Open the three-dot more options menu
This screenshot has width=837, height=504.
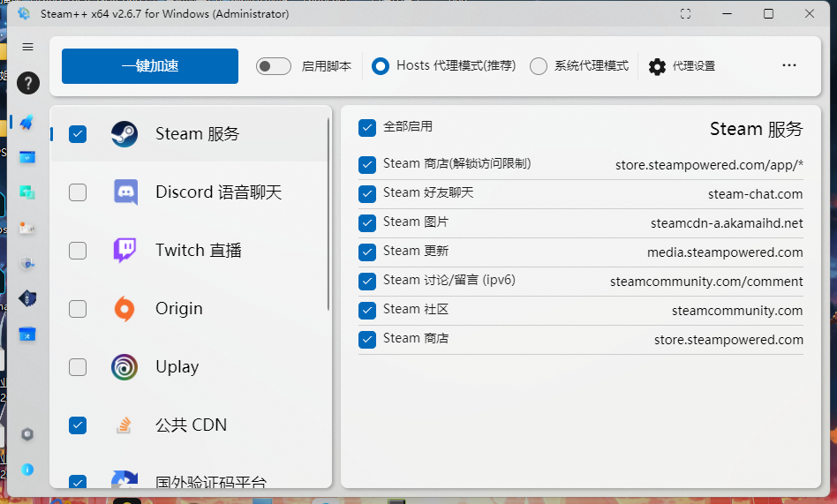click(789, 66)
